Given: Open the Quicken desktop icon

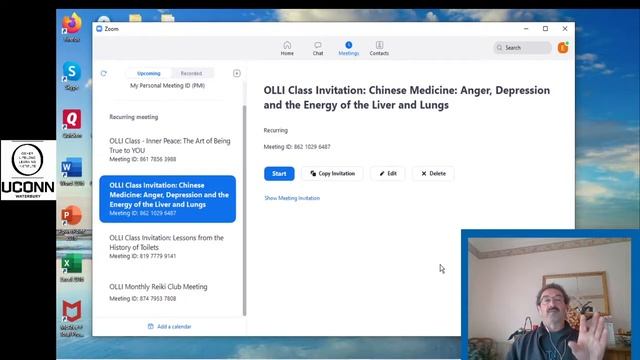Looking at the screenshot, I should 72,124.
